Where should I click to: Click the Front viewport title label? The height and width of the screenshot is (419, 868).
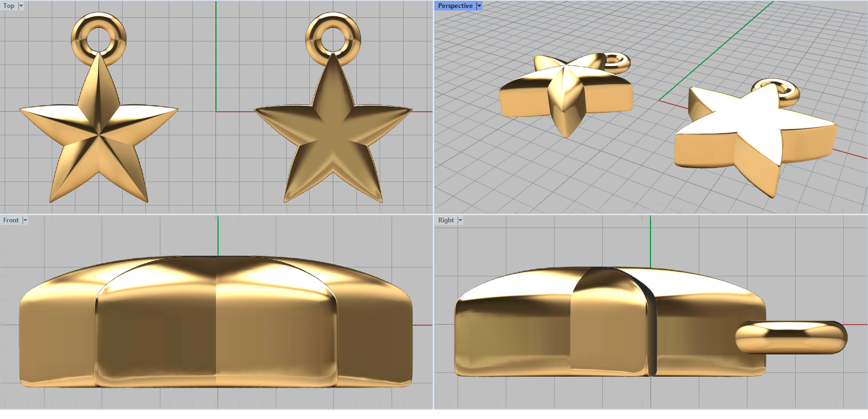click(x=10, y=220)
